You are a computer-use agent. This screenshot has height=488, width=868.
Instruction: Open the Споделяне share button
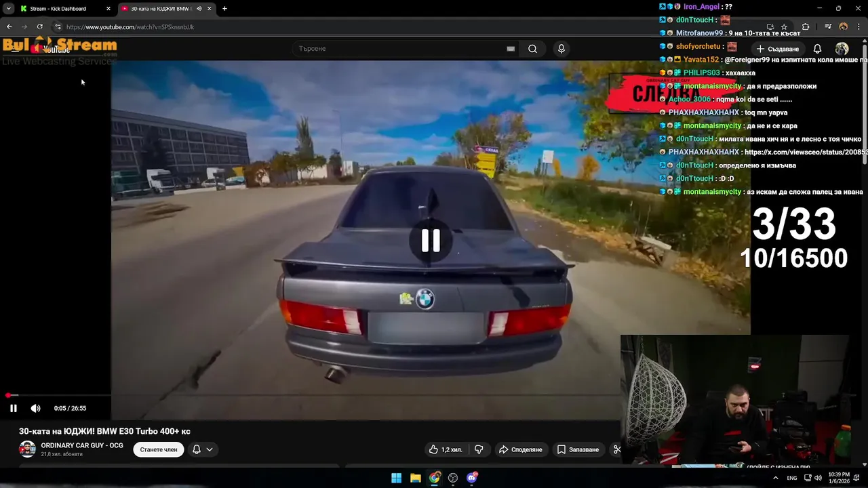(x=521, y=449)
